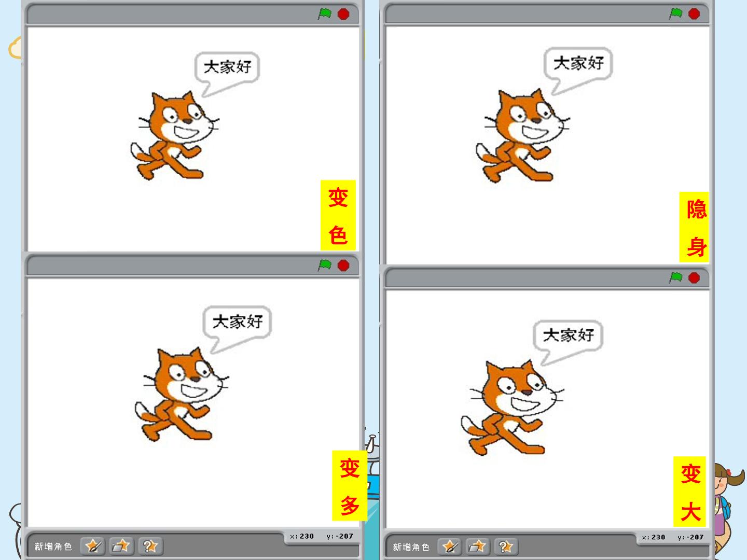
Task: Stop all scripts in the 隐身 stage
Action: [694, 13]
